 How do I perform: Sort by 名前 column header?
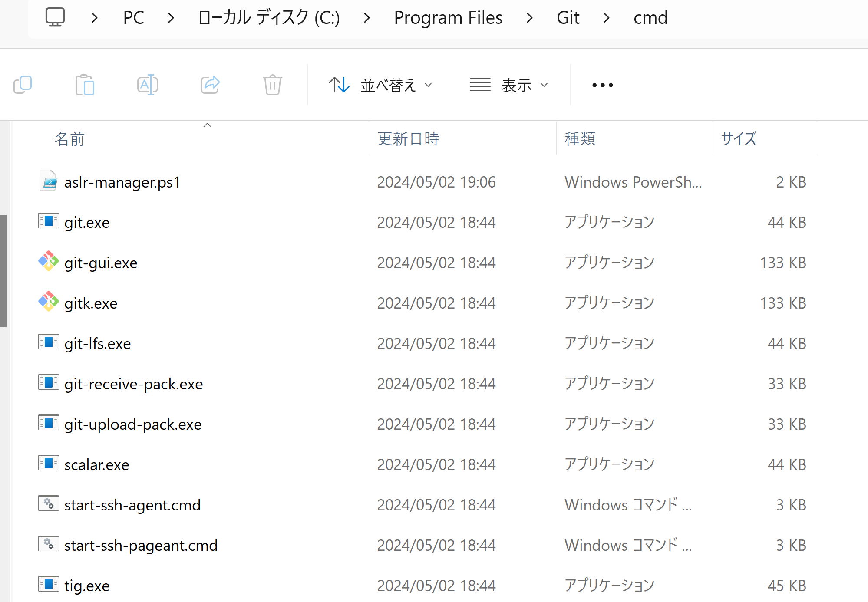point(69,139)
